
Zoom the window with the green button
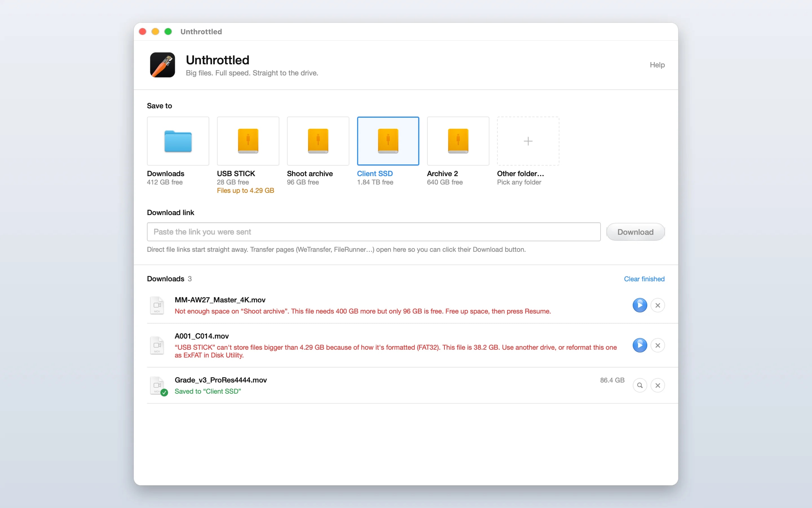coord(168,32)
